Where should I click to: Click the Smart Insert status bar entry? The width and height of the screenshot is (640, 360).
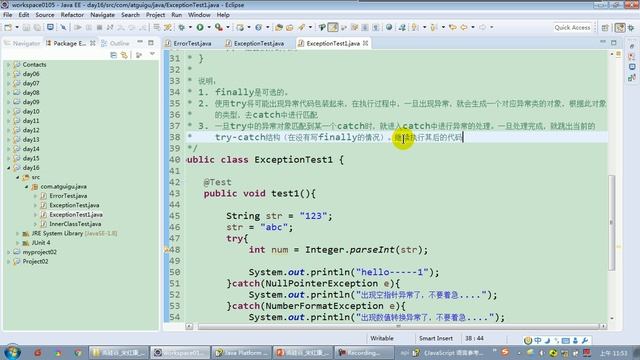(x=436, y=338)
